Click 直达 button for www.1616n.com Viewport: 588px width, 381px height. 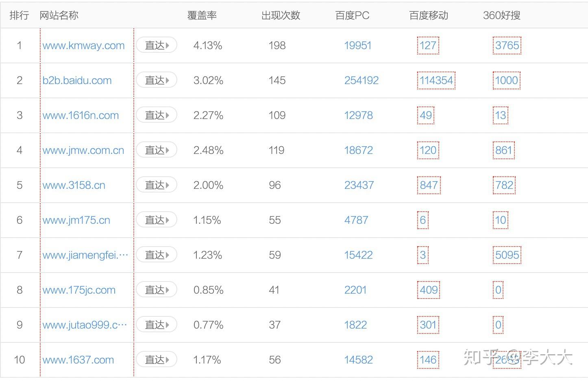(157, 115)
